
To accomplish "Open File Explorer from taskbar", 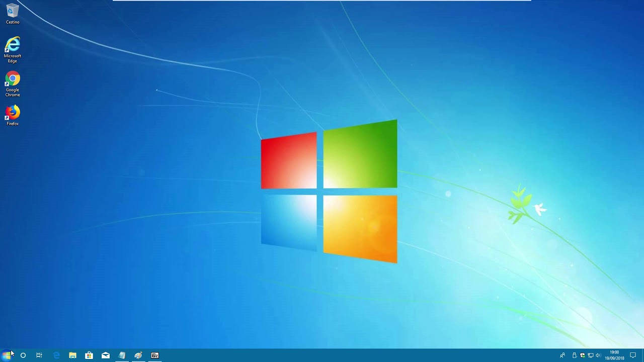I will [72, 355].
